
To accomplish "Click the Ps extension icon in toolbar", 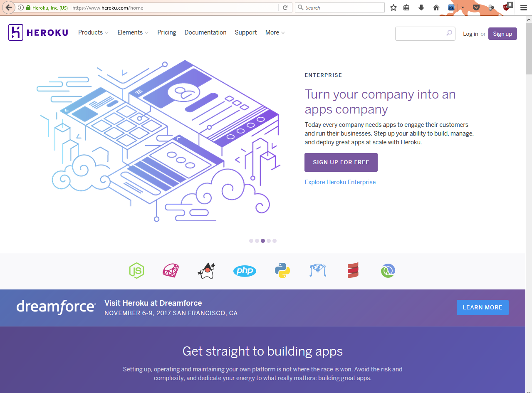I will click(x=451, y=7).
